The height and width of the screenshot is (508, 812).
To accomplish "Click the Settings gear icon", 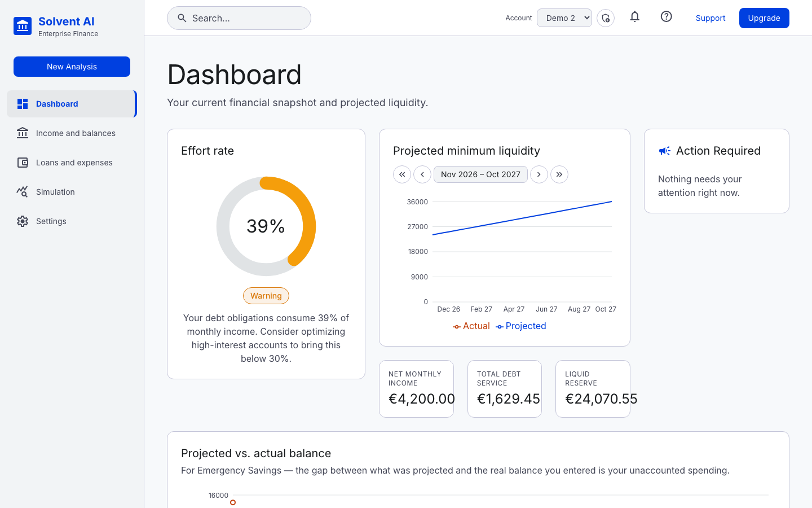I will click(23, 221).
